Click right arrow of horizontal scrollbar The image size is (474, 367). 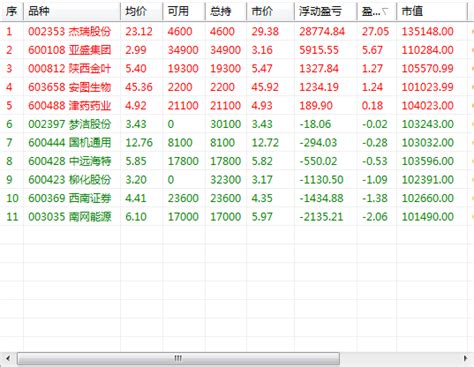pos(466,359)
